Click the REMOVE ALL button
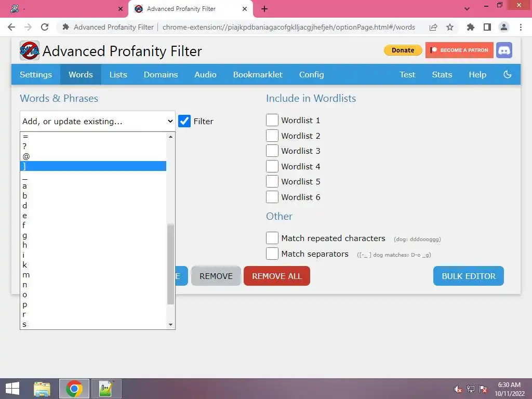The image size is (532, 399). coord(277,276)
